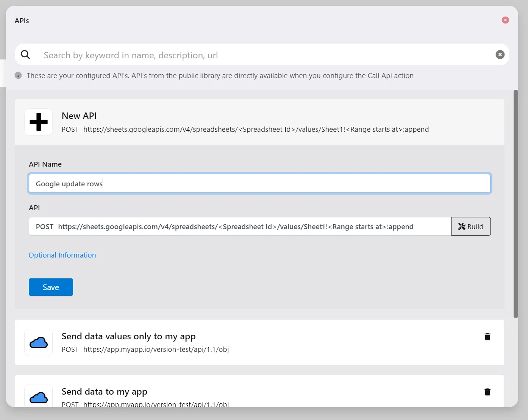The image size is (528, 420).
Task: Click the vertical scrollbar of the API list
Action: (516, 204)
